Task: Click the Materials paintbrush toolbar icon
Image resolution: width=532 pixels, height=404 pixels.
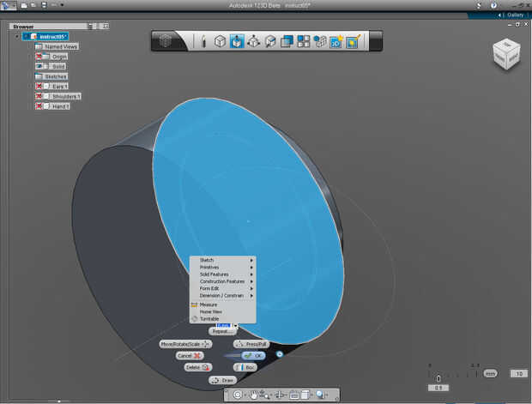Action: tap(353, 41)
